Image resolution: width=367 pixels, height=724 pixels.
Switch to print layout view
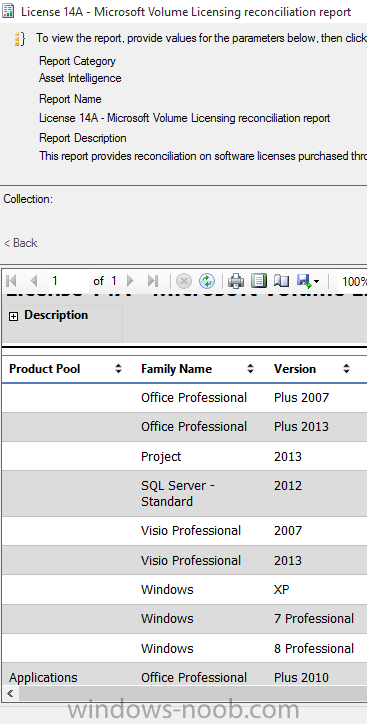pos(259,280)
